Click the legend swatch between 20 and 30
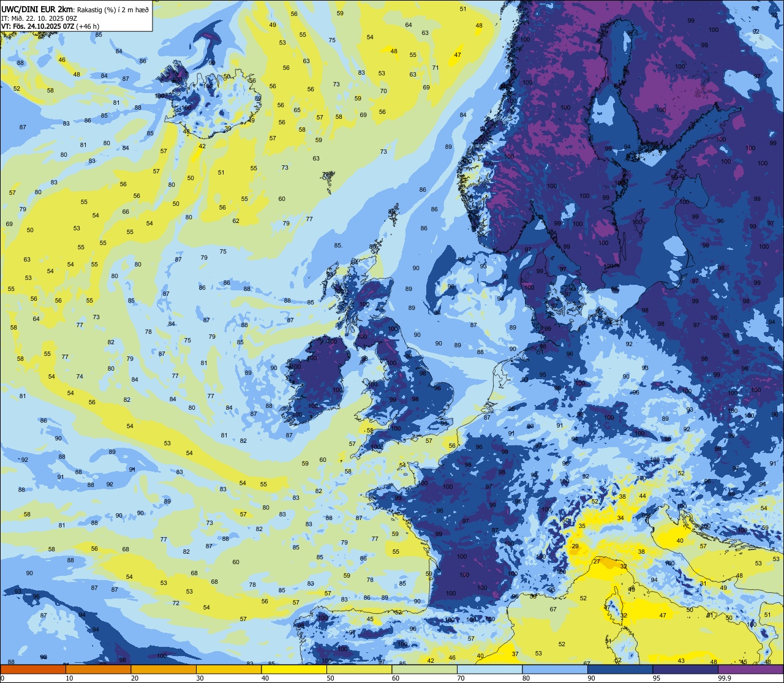 click(x=164, y=669)
